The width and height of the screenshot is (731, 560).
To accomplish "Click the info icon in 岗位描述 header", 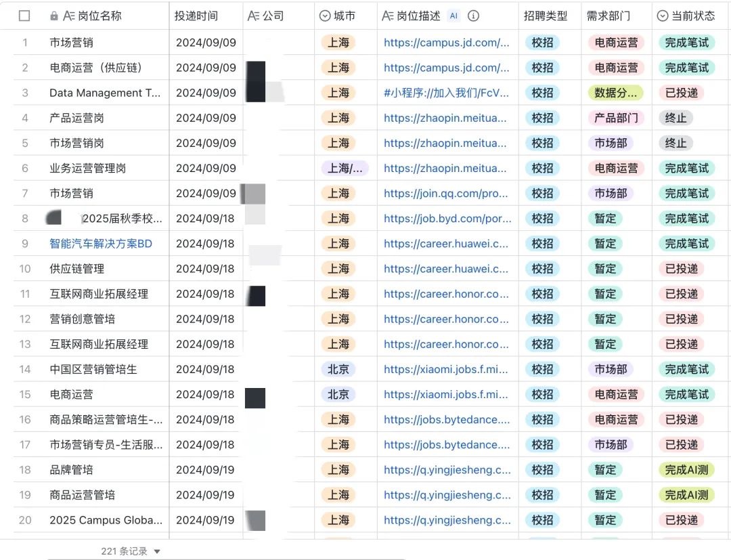I will pyautogui.click(x=474, y=16).
